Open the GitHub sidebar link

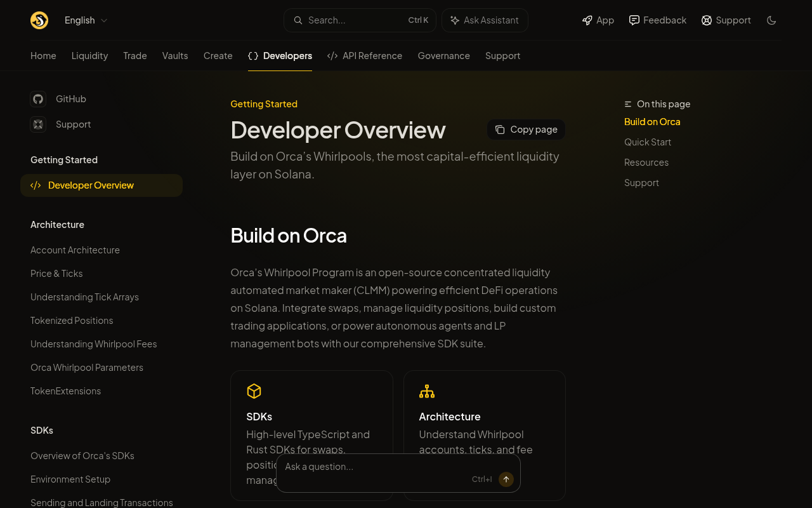click(x=58, y=99)
